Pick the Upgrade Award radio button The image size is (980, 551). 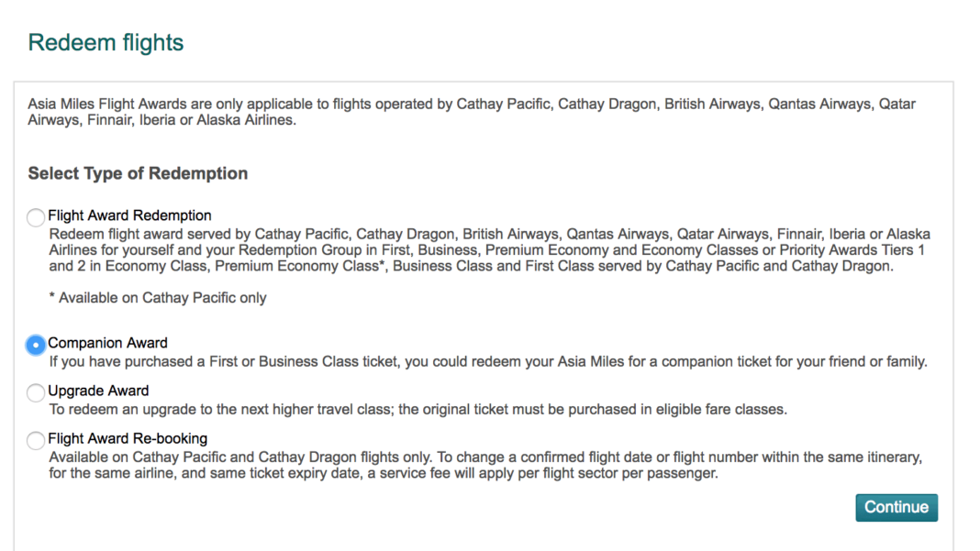[36, 392]
